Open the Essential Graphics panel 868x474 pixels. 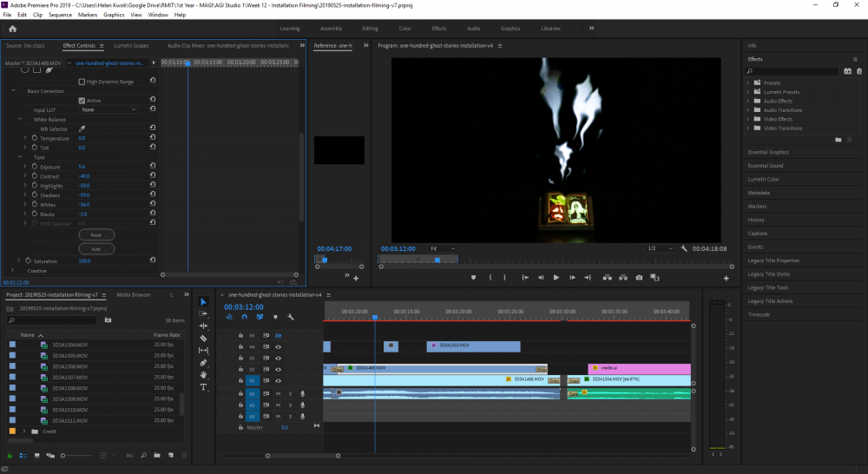768,152
